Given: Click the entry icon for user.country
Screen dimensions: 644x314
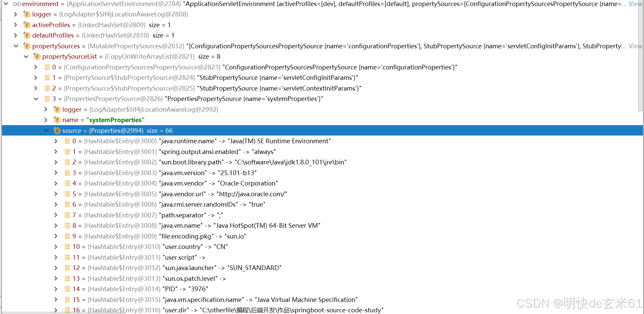Looking at the screenshot, I should coord(67,247).
